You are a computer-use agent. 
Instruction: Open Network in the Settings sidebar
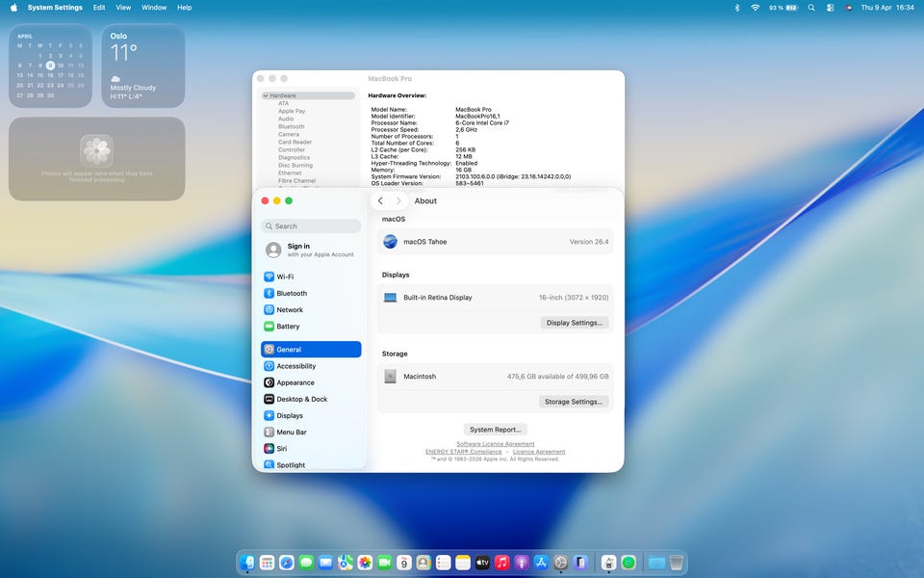[311, 309]
